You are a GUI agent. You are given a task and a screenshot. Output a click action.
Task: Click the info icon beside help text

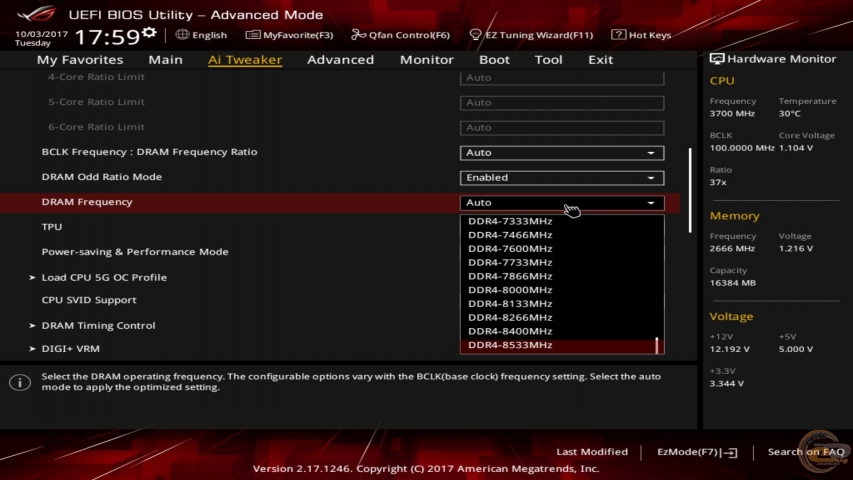[x=20, y=383]
